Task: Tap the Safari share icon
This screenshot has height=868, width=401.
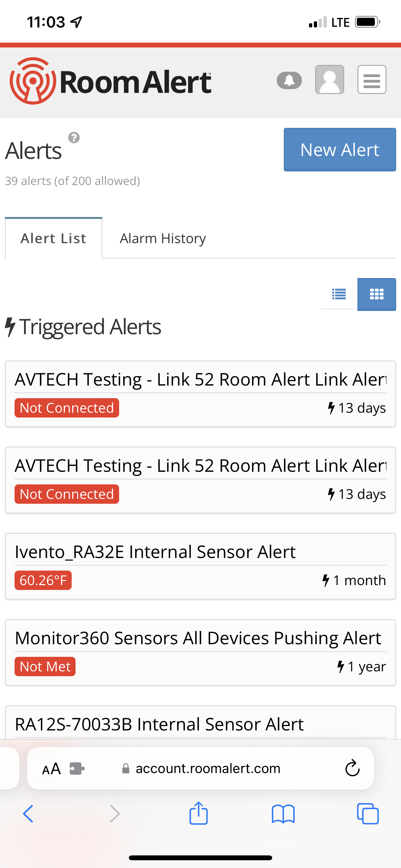Action: pos(199,813)
